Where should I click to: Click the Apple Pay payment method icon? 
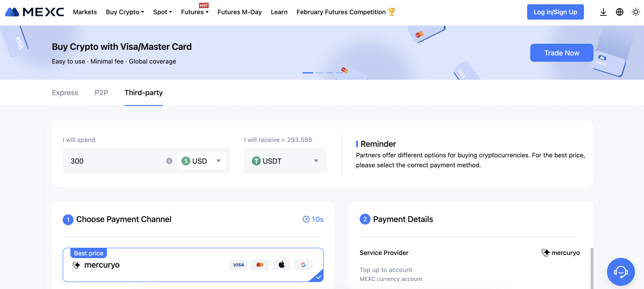tap(281, 265)
